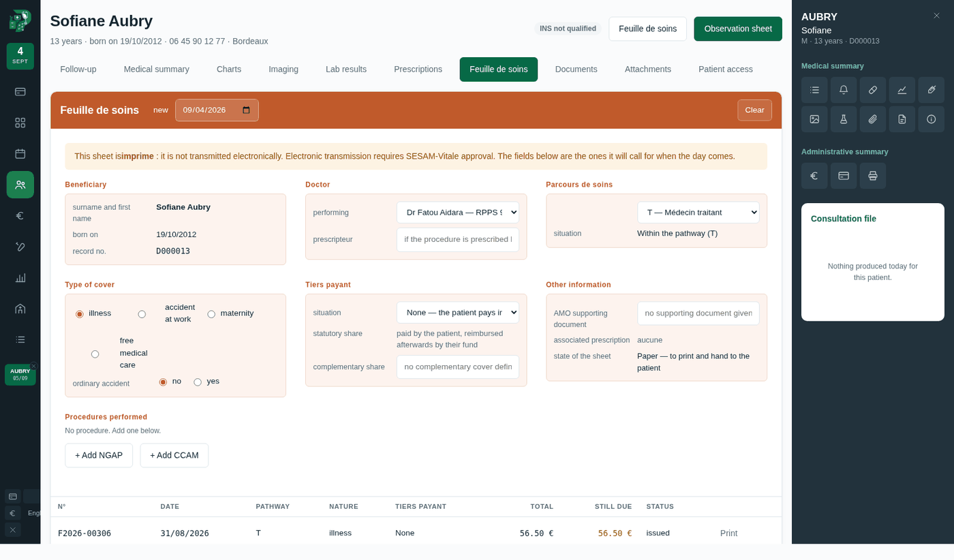Open the euro billing icon in left sidebar

[x=20, y=216]
